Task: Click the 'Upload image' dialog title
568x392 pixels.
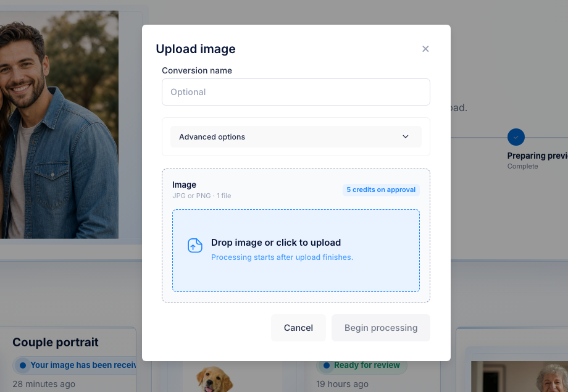Action: (196, 49)
